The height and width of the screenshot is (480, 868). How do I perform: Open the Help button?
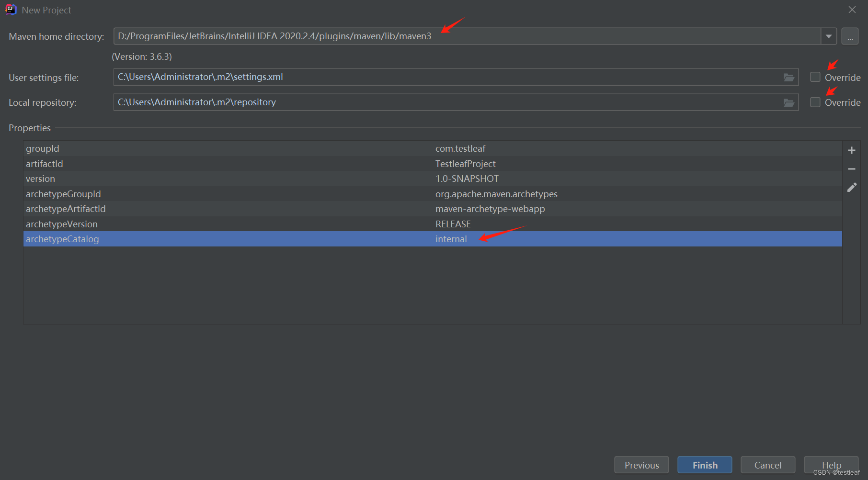tap(831, 465)
